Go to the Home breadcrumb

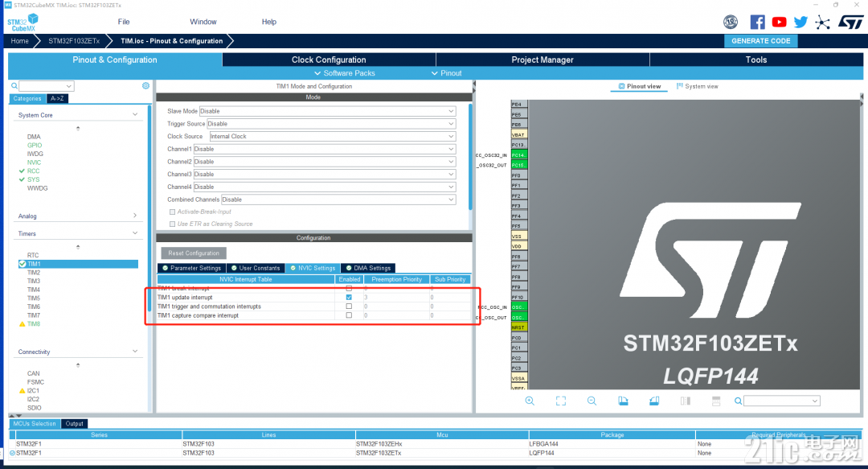(20, 41)
